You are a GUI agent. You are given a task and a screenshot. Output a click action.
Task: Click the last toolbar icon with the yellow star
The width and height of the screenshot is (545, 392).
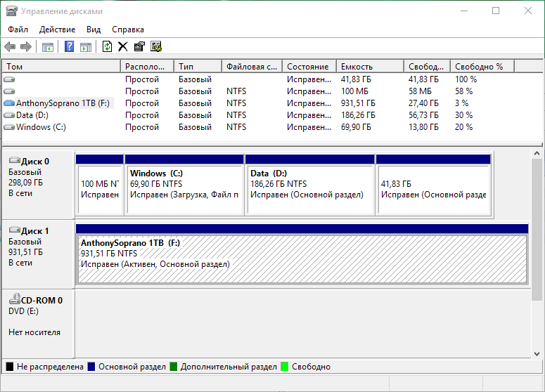coord(156,46)
